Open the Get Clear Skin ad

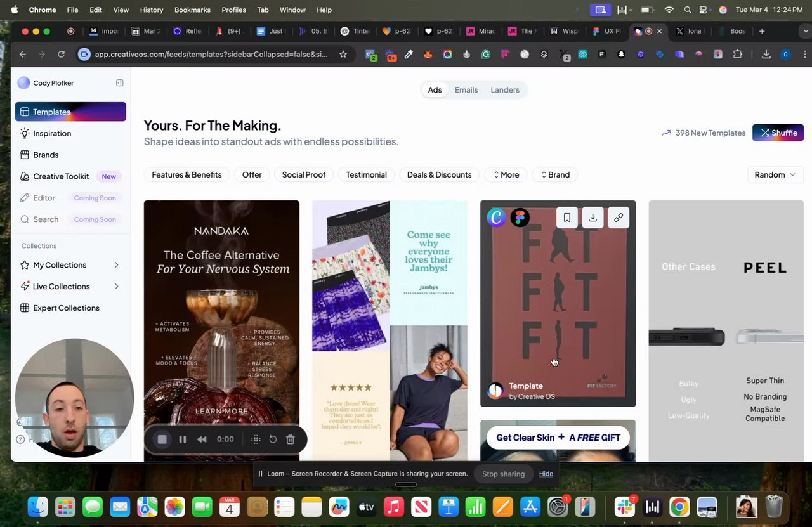tap(558, 441)
